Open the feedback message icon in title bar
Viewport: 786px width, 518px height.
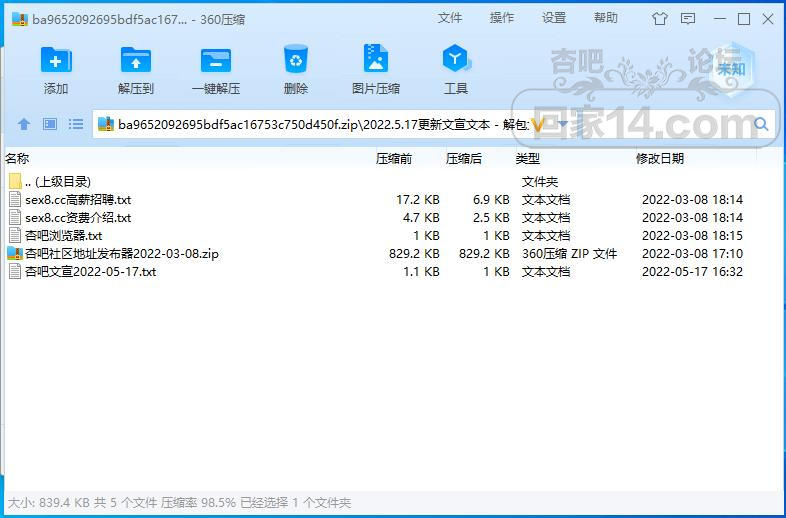(x=688, y=19)
